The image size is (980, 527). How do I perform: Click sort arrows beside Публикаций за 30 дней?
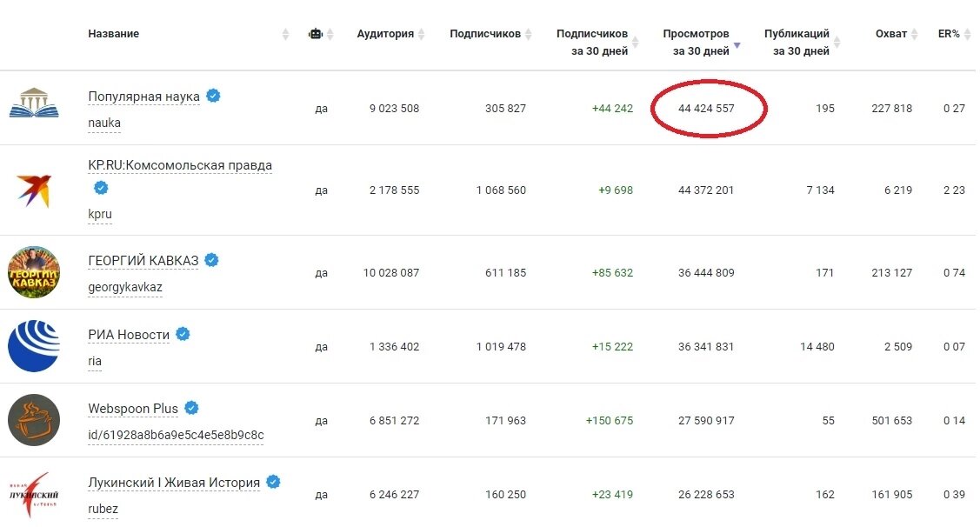pos(836,42)
